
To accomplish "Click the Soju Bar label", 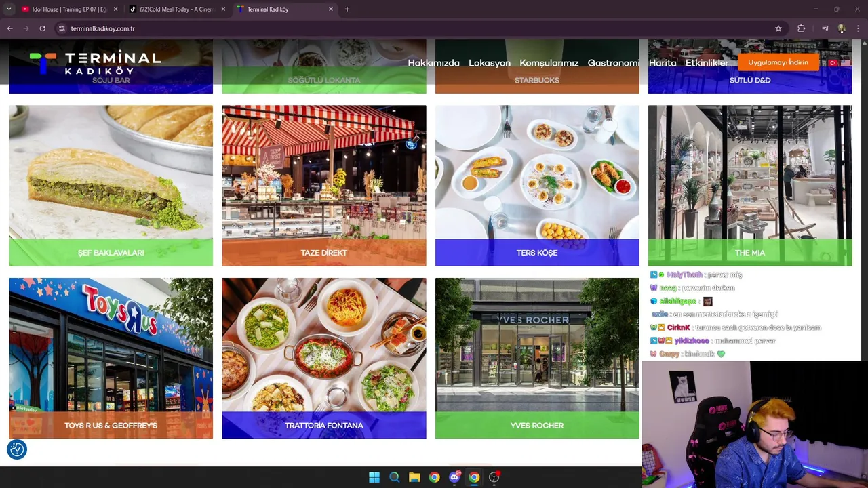I will (111, 80).
